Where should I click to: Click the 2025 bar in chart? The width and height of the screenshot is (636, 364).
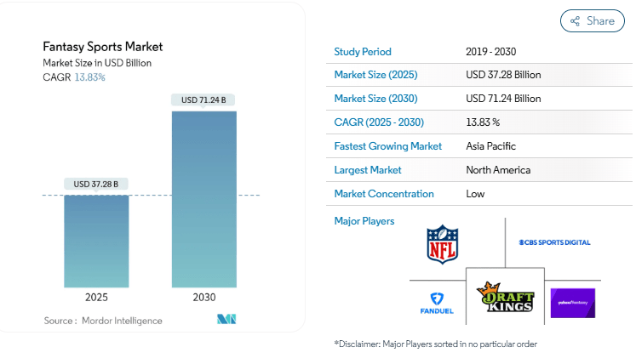(x=97, y=241)
